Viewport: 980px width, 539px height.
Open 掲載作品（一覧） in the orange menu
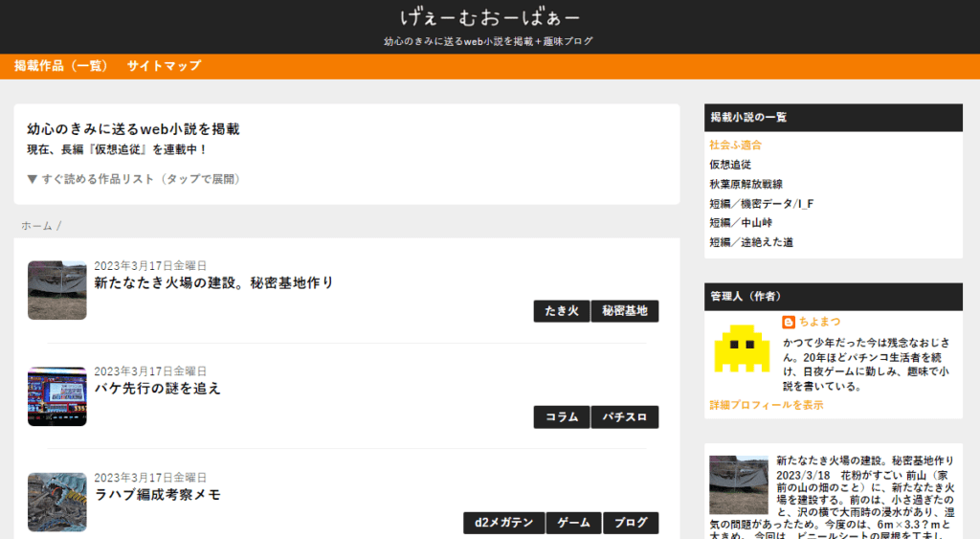click(59, 66)
